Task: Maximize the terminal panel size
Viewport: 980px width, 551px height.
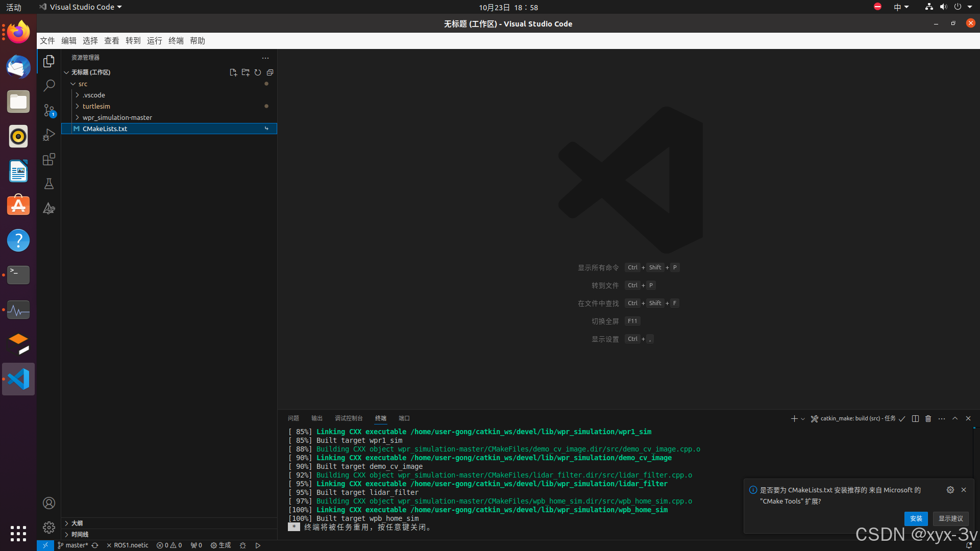Action: pos(955,418)
